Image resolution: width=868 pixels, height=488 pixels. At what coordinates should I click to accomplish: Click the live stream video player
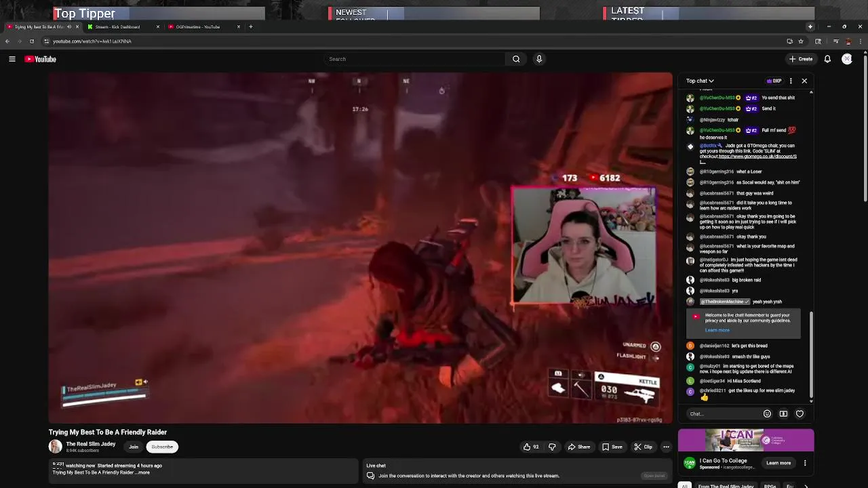(360, 247)
